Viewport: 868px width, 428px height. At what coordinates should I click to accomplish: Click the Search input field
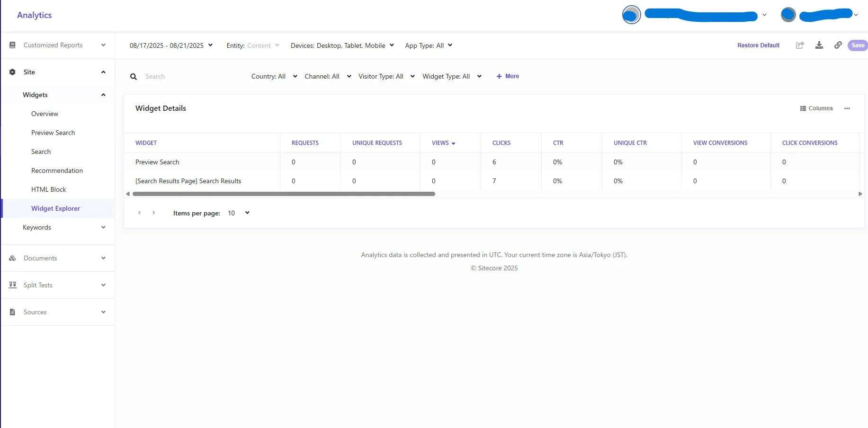pyautogui.click(x=189, y=77)
